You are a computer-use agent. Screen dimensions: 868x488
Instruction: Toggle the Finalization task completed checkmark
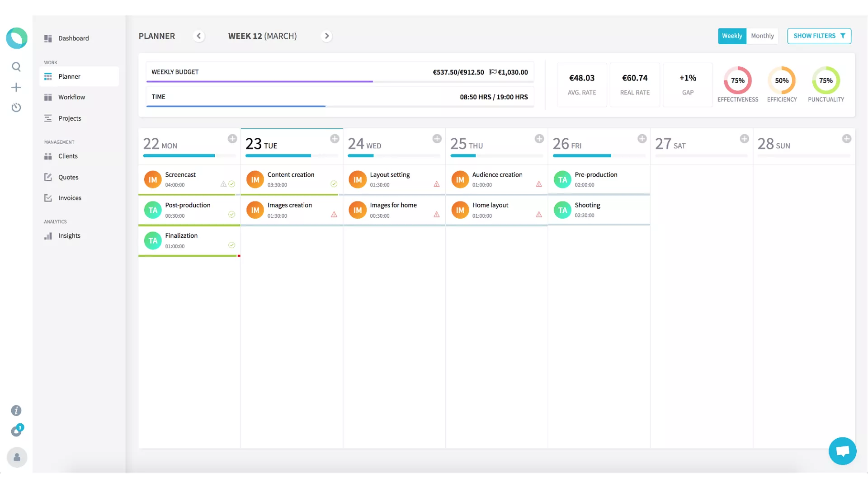231,245
